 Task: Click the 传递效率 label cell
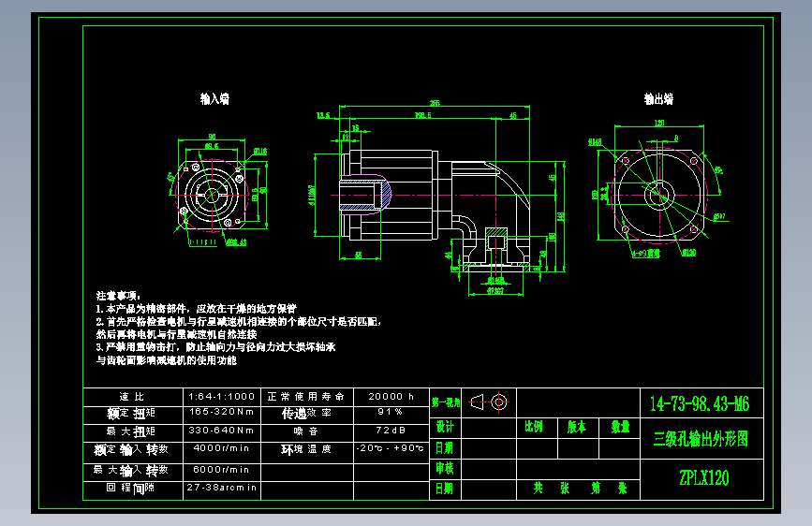coord(306,414)
